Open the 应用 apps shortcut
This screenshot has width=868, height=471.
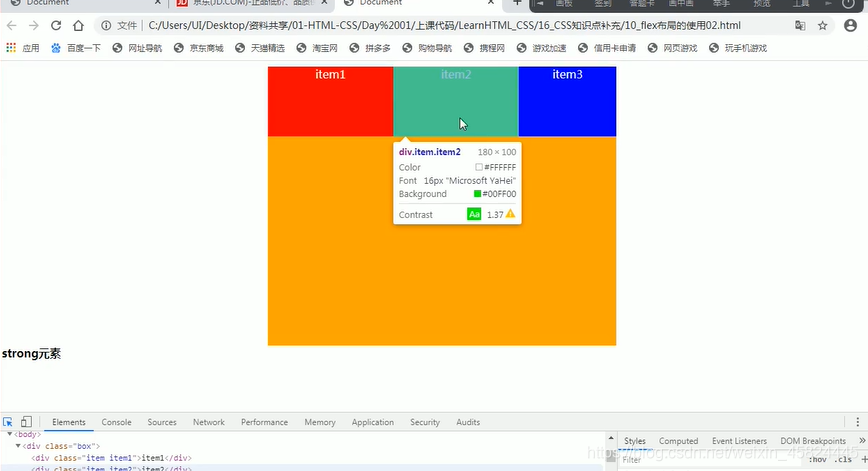point(23,48)
